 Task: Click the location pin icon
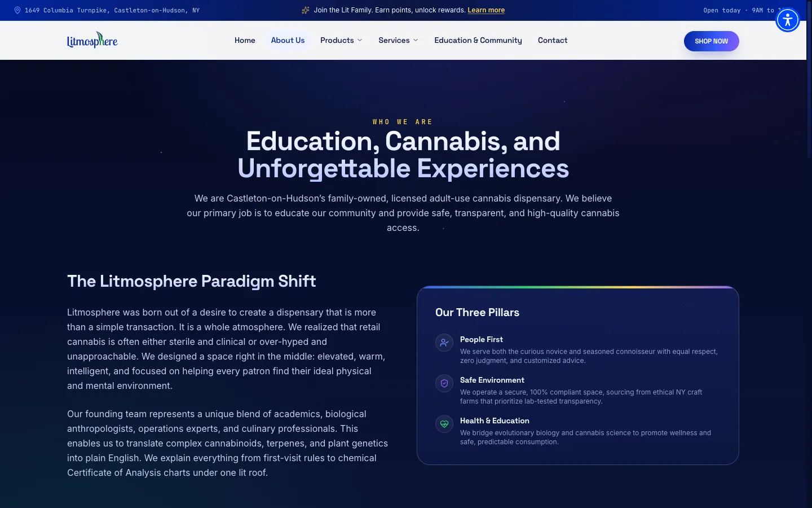(17, 10)
